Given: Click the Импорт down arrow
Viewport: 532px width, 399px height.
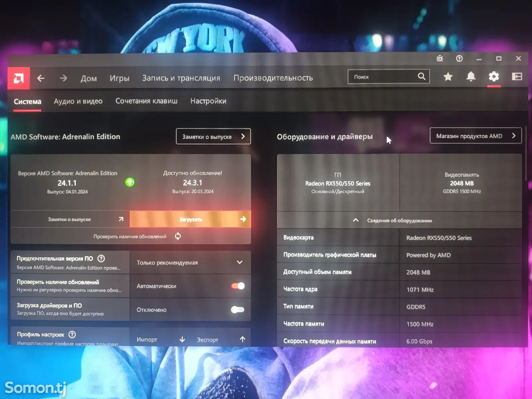Looking at the screenshot, I should click(x=182, y=339).
